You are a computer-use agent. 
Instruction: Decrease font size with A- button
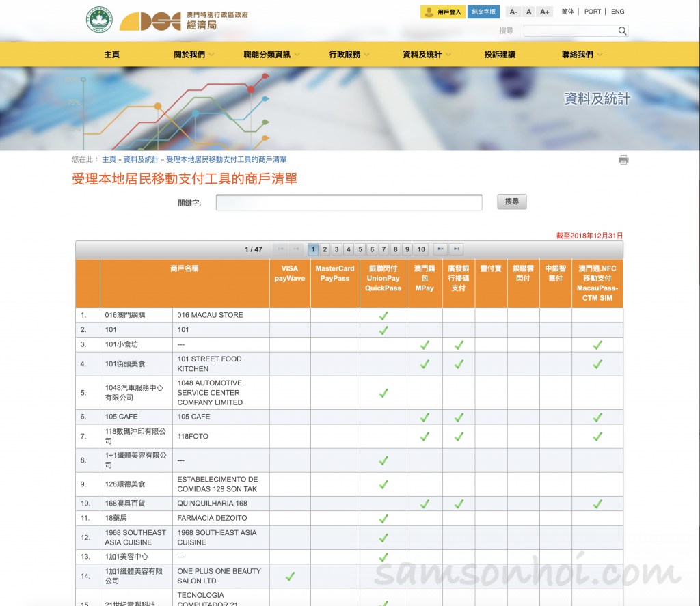[x=513, y=12]
